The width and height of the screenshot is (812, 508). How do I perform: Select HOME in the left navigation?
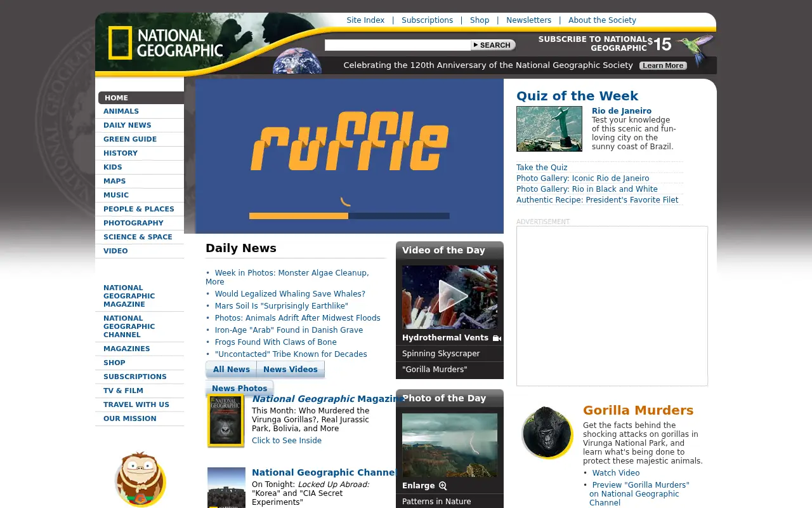[141, 98]
